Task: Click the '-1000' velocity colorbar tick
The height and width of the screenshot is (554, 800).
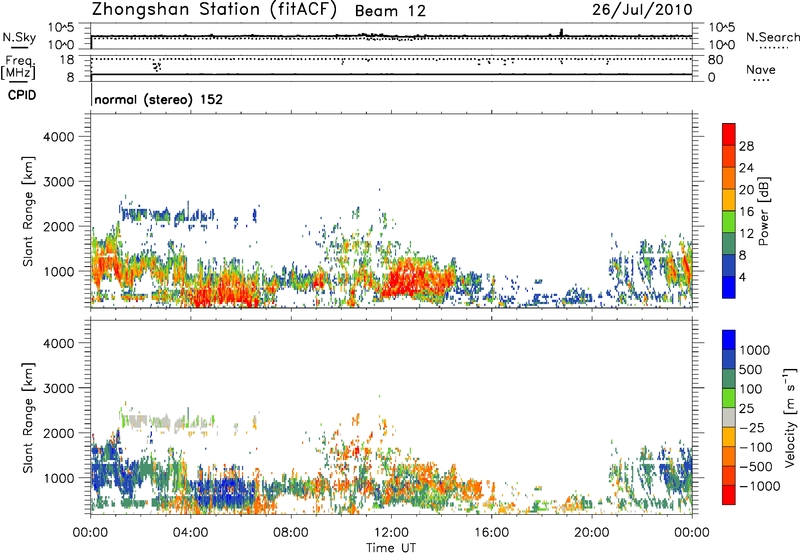Action: 759,486
